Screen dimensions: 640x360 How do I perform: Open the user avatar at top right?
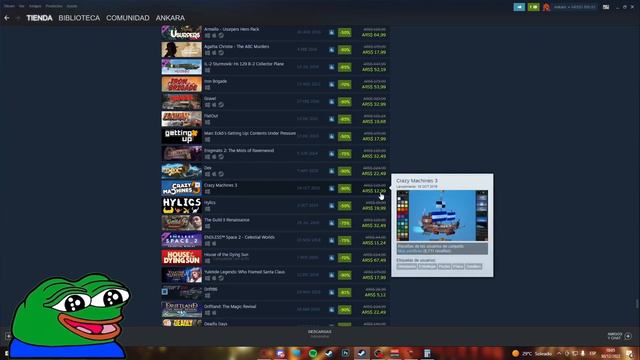pyautogui.click(x=546, y=7)
